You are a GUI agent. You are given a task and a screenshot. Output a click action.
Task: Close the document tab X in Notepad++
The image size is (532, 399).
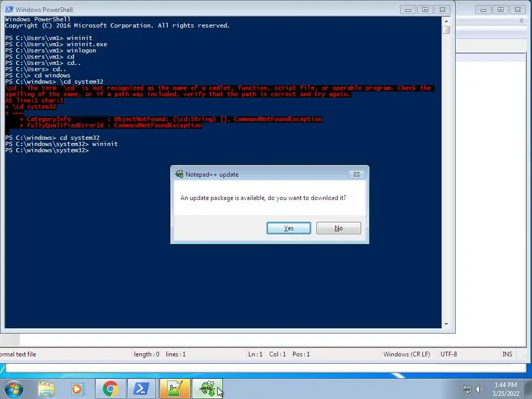[521, 21]
